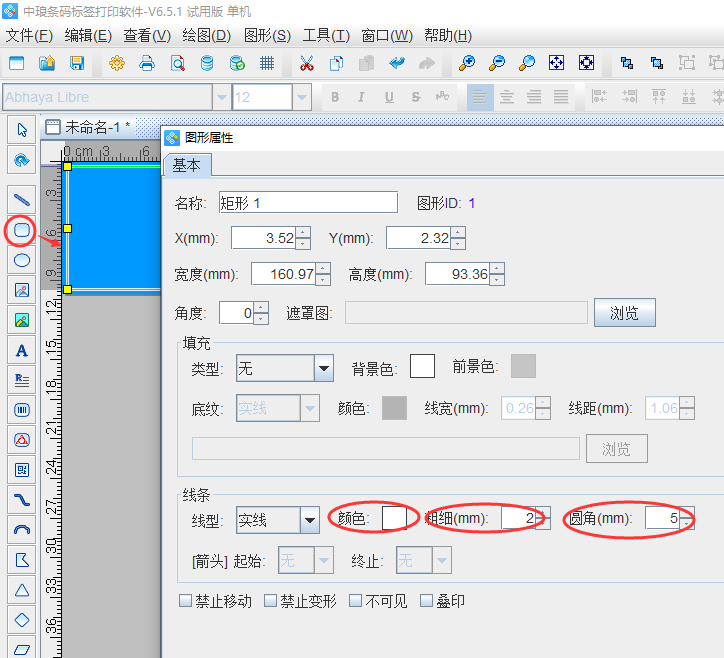
Task: Check the 不可见 checkbox
Action: coord(356,601)
